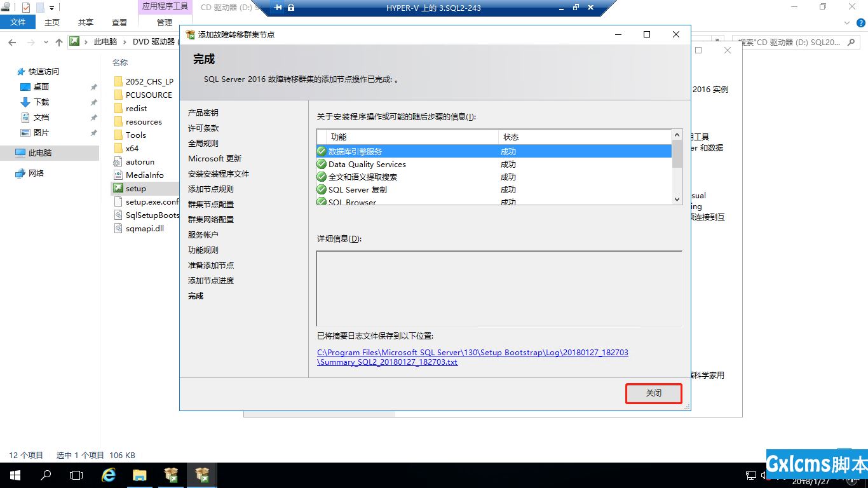Click the forward navigation arrow in Explorer
Viewport: 868px width, 488px height.
31,42
